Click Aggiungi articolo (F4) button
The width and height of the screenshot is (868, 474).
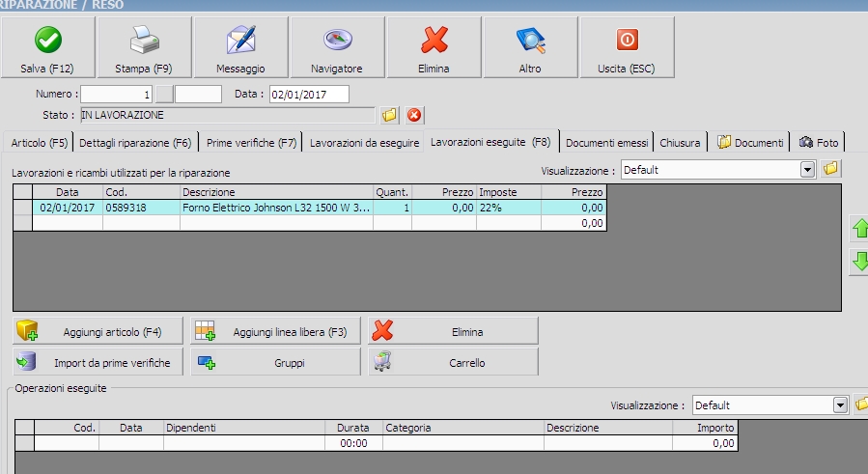coord(98,331)
